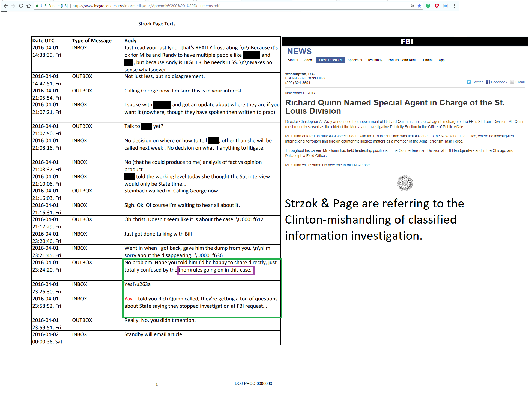Select the Speeches tab
Image resolution: width=532 pixels, height=398 pixels.
tap(354, 60)
